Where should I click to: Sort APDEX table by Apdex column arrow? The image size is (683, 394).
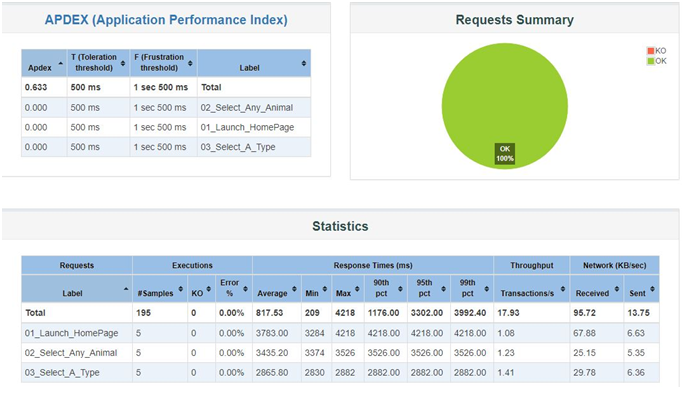(x=61, y=64)
